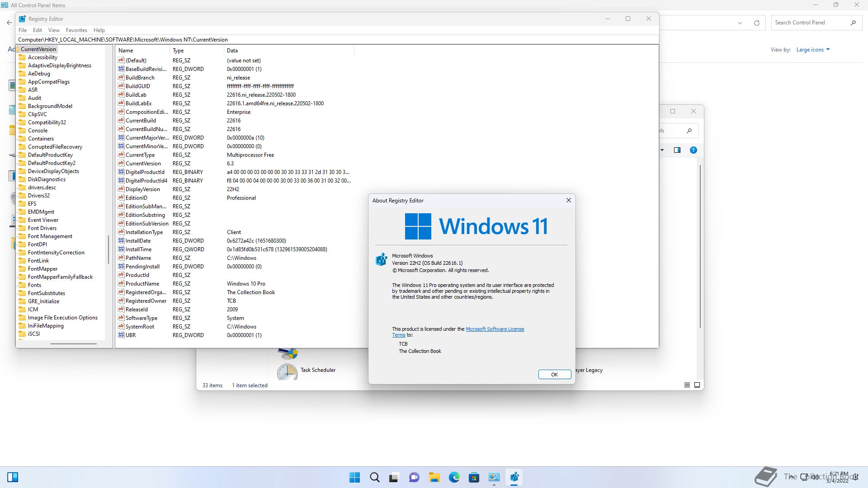Open the View by Large icons dropdown
868x488 pixels.
[x=813, y=50]
